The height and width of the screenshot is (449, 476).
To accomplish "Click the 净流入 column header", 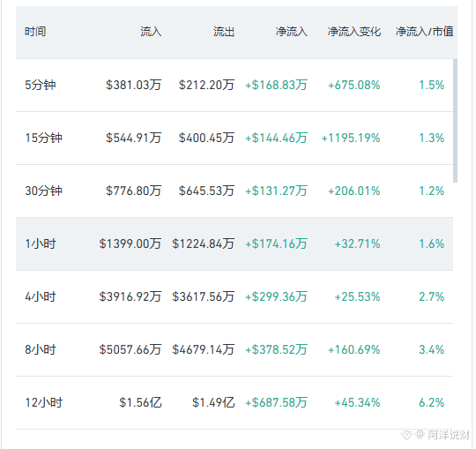I will pyautogui.click(x=292, y=32).
